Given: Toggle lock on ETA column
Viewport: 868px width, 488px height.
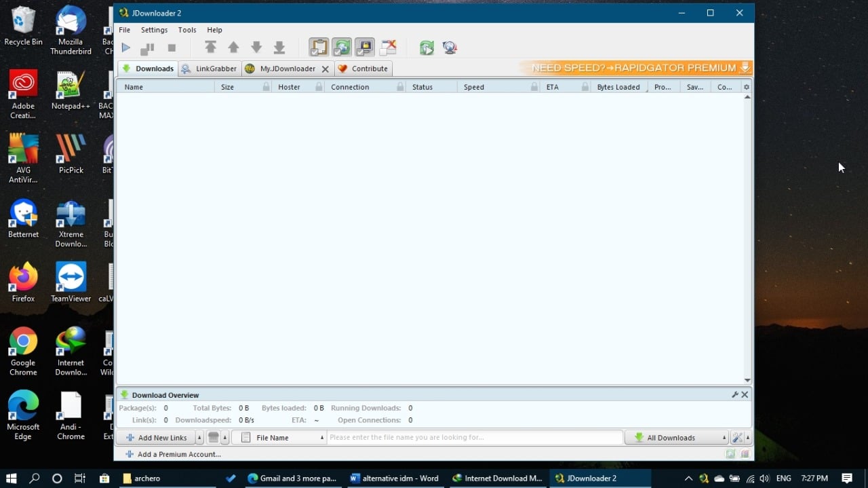Looking at the screenshot, I should click(x=585, y=87).
